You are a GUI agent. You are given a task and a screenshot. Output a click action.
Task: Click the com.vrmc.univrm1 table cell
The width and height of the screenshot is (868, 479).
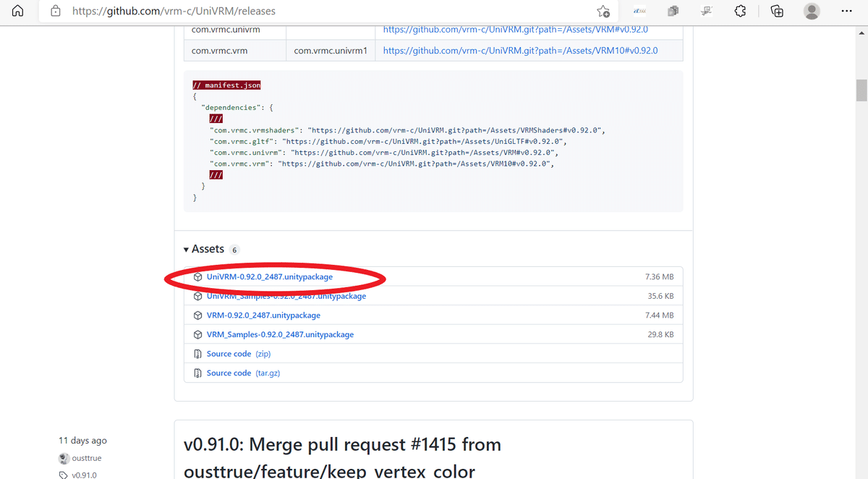pyautogui.click(x=331, y=51)
